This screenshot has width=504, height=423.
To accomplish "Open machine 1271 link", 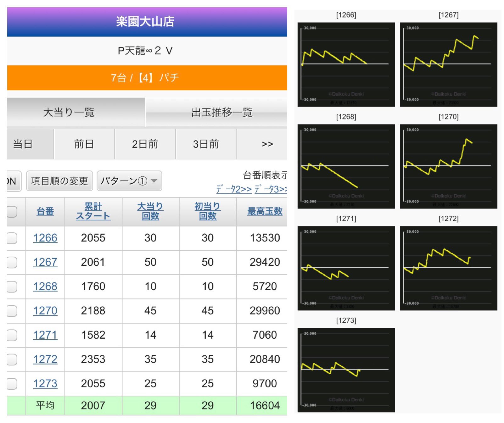I will 45,335.
